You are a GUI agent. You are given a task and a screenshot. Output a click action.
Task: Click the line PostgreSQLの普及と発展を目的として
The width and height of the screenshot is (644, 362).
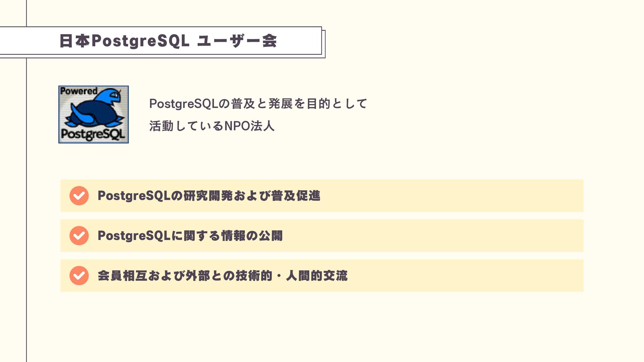click(x=258, y=104)
